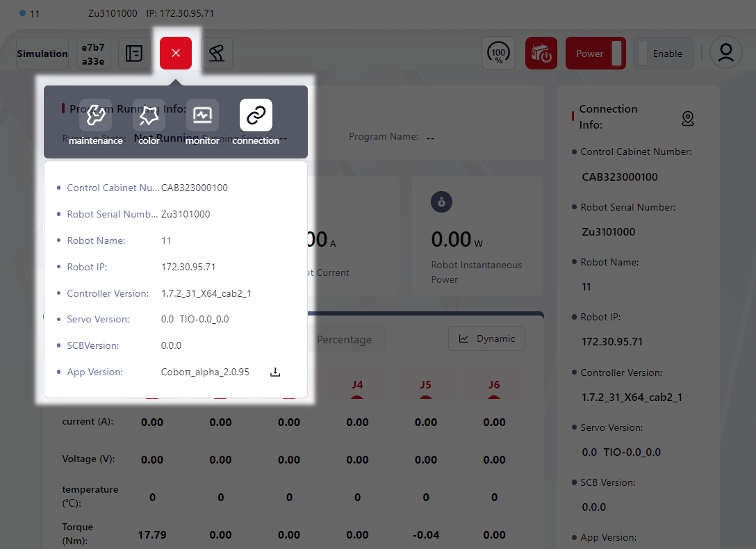
Task: Click the e7b7 a33e code button
Action: [93, 54]
